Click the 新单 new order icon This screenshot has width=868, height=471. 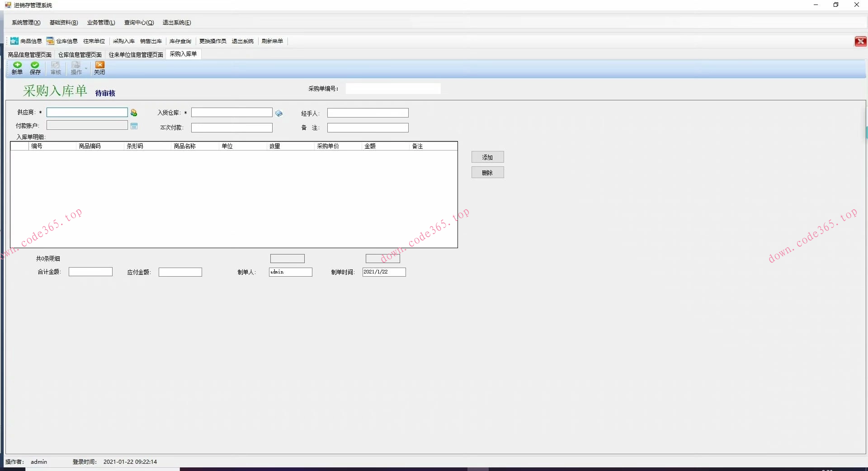(17, 68)
